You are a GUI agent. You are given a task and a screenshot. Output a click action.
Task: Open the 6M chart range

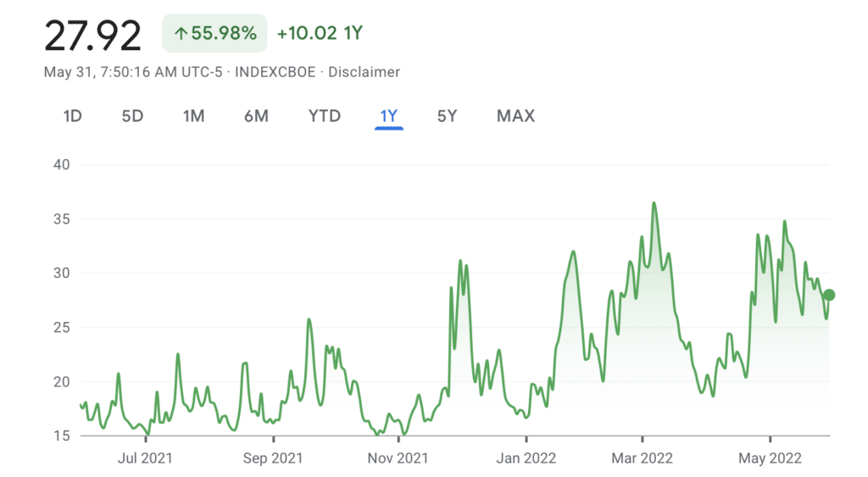point(256,116)
